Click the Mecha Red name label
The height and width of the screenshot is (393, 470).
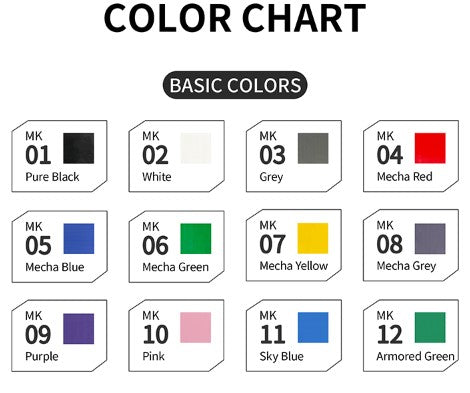(404, 177)
